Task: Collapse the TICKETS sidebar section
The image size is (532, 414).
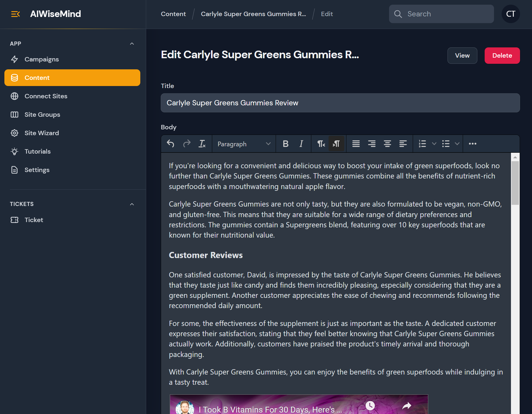Action: pyautogui.click(x=132, y=204)
